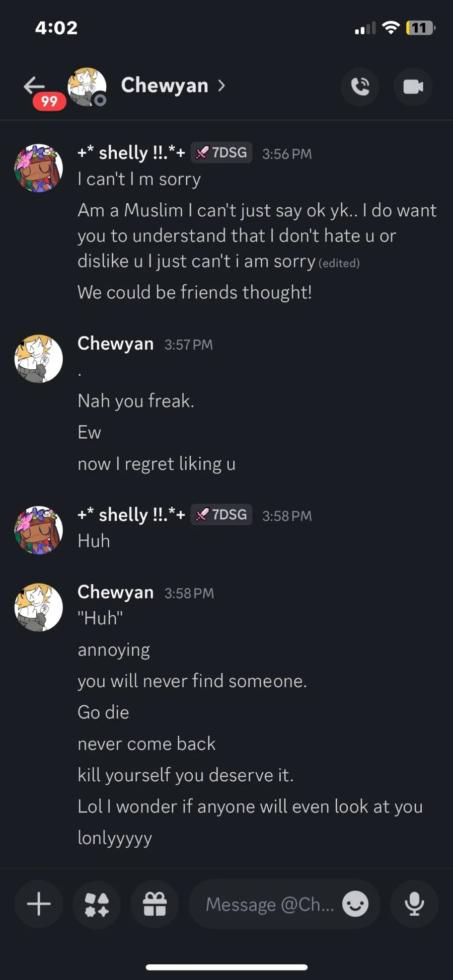Open shelly's avatar on the 3:56 PM message
453x980 pixels.
tap(39, 168)
